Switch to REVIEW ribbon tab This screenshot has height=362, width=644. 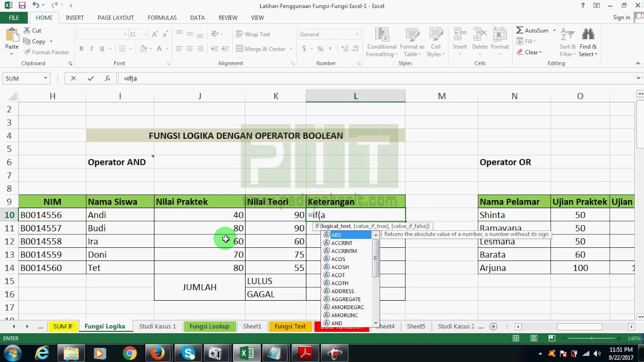(228, 18)
